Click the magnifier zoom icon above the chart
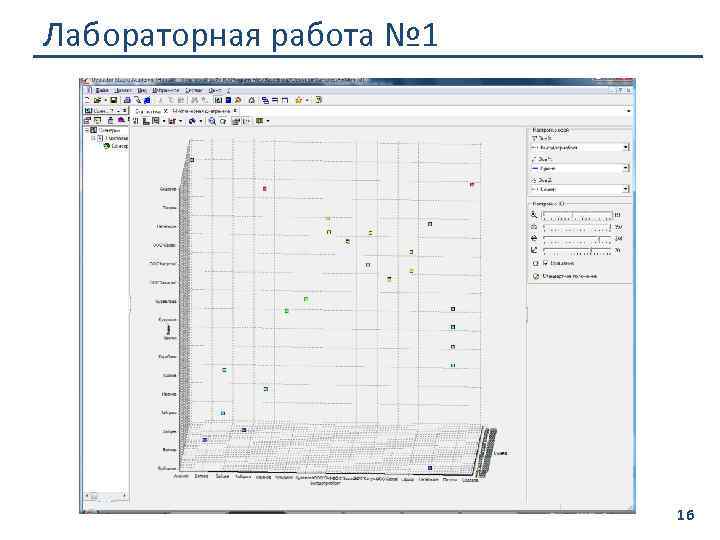 tap(212, 121)
